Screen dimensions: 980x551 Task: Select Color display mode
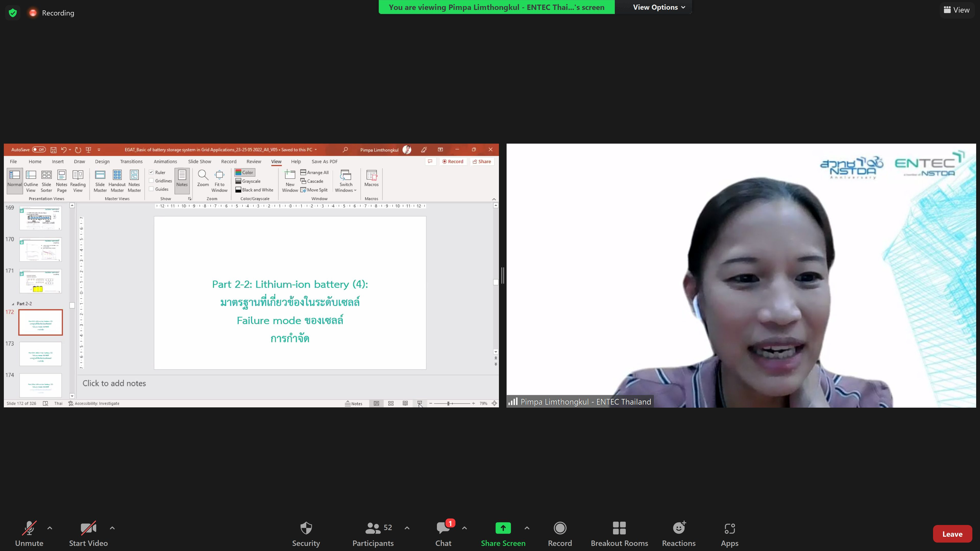click(245, 172)
